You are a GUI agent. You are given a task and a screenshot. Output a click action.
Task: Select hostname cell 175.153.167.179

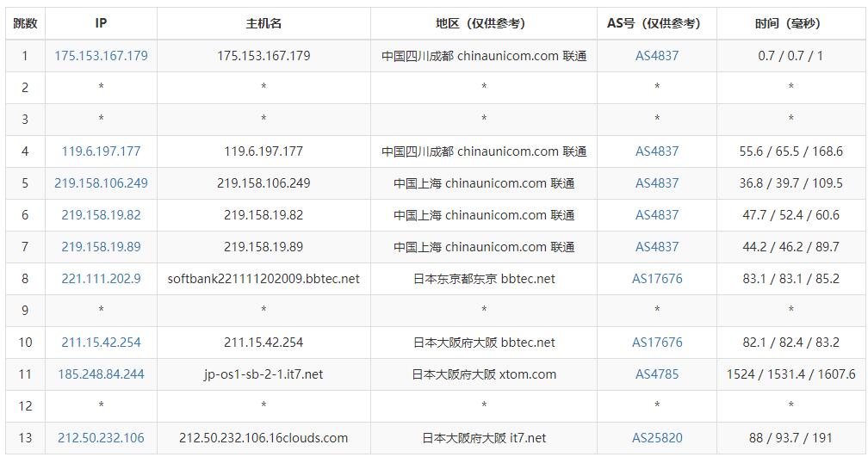[x=263, y=56]
